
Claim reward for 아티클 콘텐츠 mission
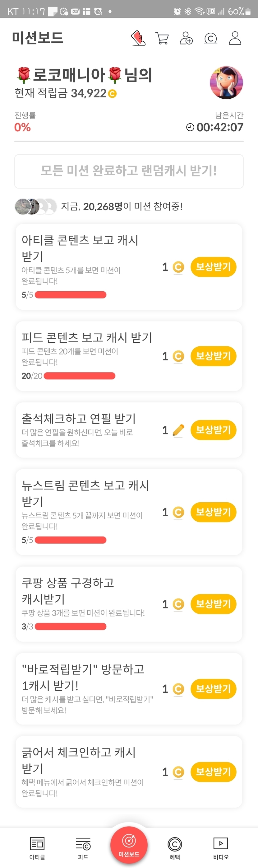(213, 267)
